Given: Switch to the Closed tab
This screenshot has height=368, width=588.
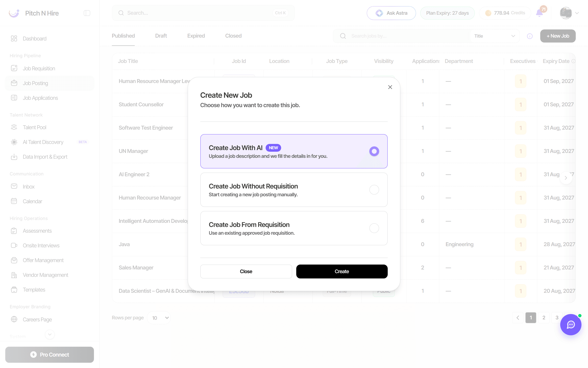Looking at the screenshot, I should tap(233, 36).
